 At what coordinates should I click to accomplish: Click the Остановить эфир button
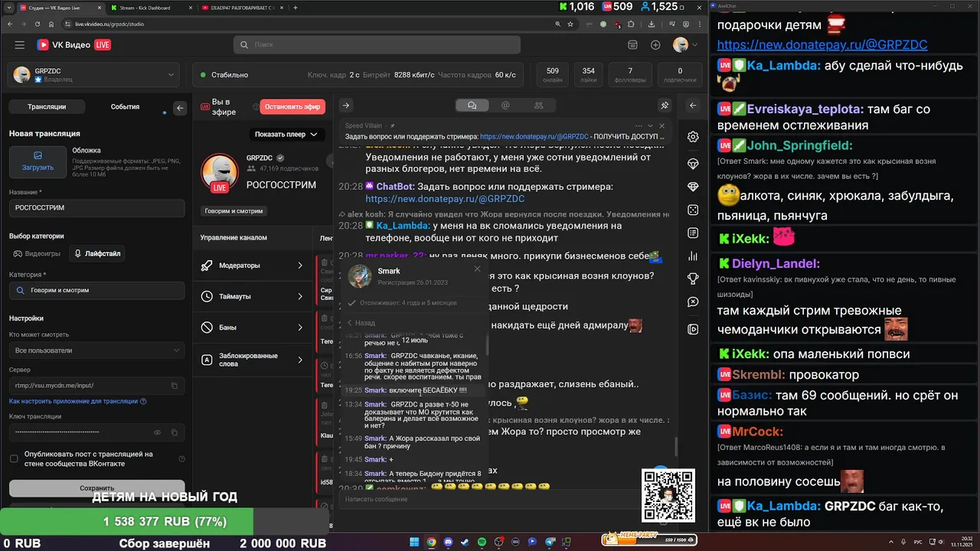click(x=292, y=106)
